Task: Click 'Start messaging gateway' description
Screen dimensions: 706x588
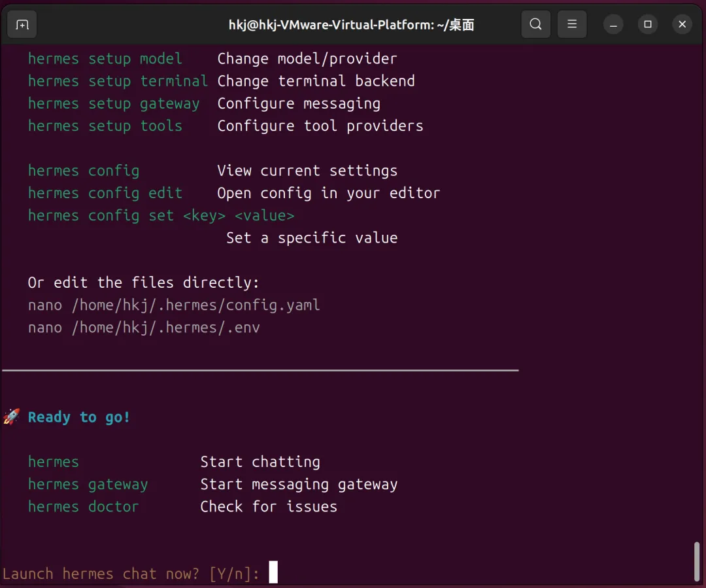Action: (299, 485)
